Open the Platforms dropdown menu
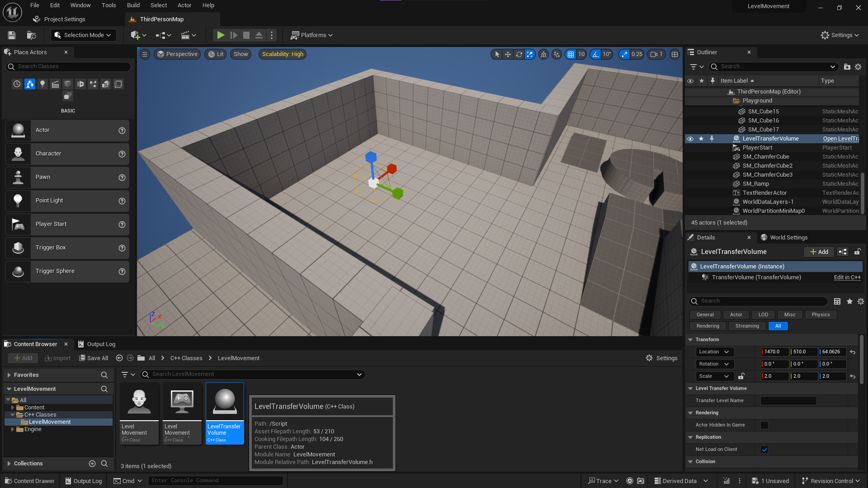This screenshot has width=868, height=488. [x=312, y=35]
